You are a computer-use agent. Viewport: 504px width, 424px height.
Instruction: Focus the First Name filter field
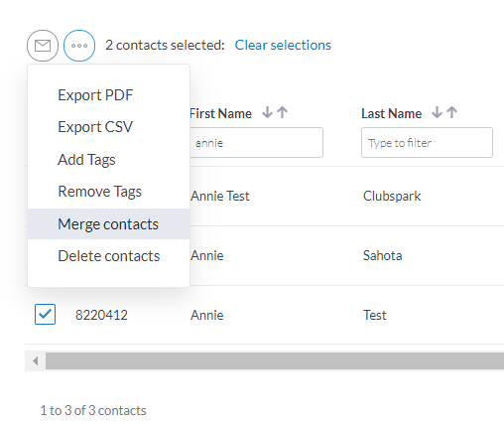(x=256, y=143)
